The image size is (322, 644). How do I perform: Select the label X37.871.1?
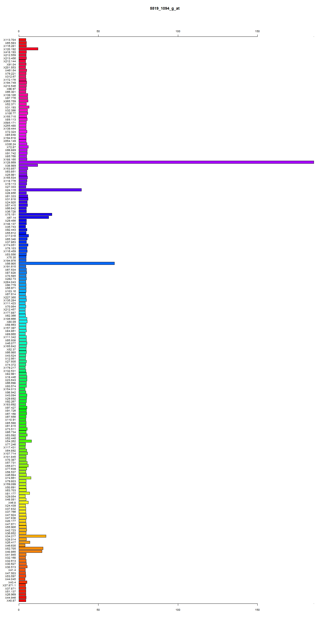(9, 586)
